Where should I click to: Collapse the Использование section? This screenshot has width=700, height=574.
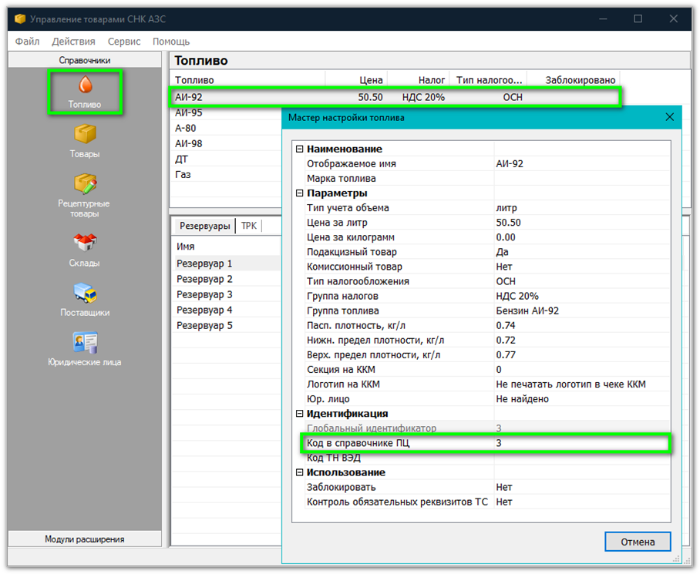pyautogui.click(x=299, y=472)
